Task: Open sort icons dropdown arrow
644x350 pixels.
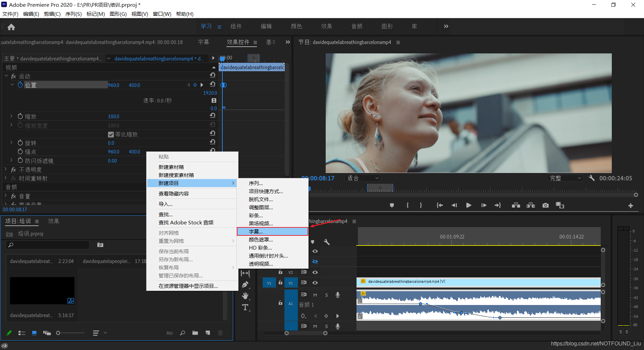Action: tap(105, 333)
